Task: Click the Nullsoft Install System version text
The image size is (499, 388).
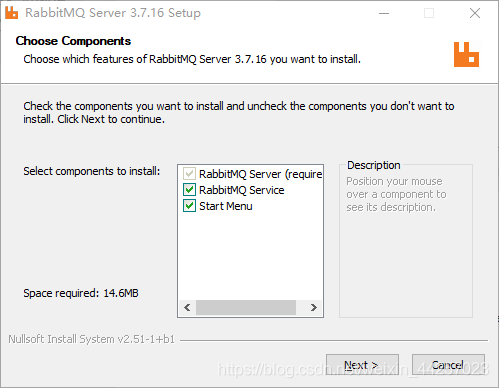Action: pyautogui.click(x=92, y=339)
